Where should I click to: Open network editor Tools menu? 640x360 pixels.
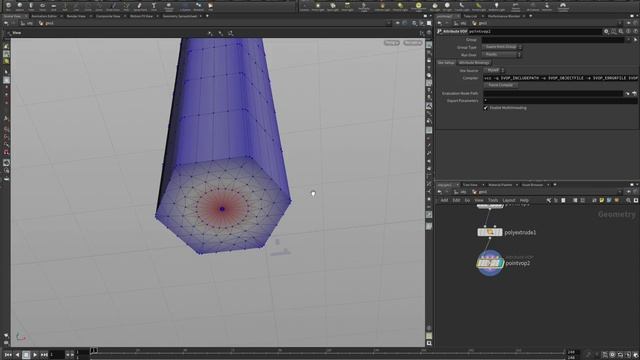(x=493, y=200)
